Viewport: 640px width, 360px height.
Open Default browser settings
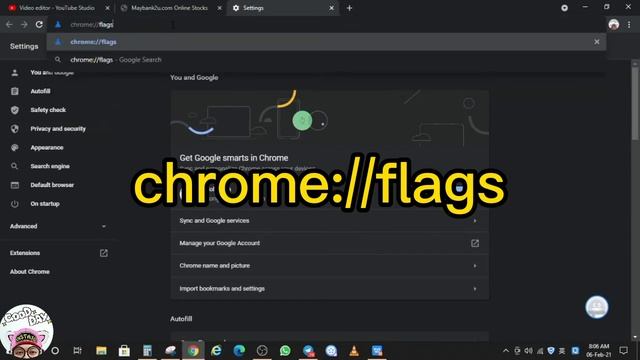[x=52, y=185]
